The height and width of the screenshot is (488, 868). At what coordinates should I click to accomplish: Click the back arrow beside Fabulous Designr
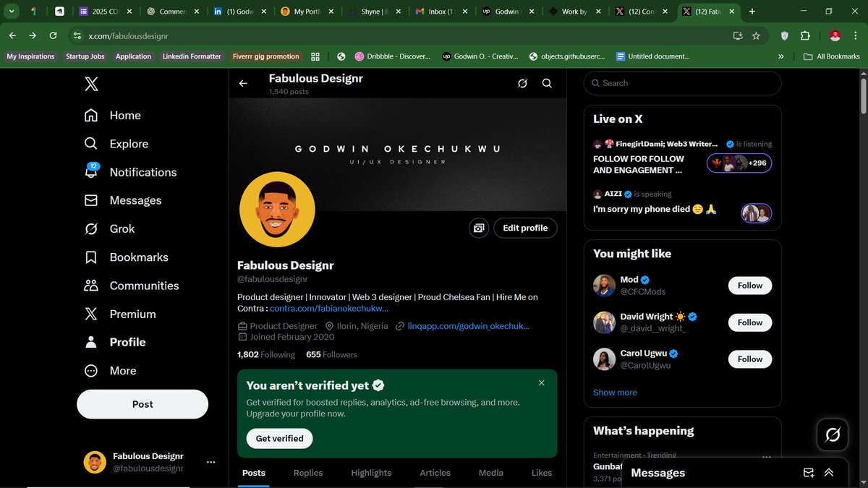click(243, 83)
